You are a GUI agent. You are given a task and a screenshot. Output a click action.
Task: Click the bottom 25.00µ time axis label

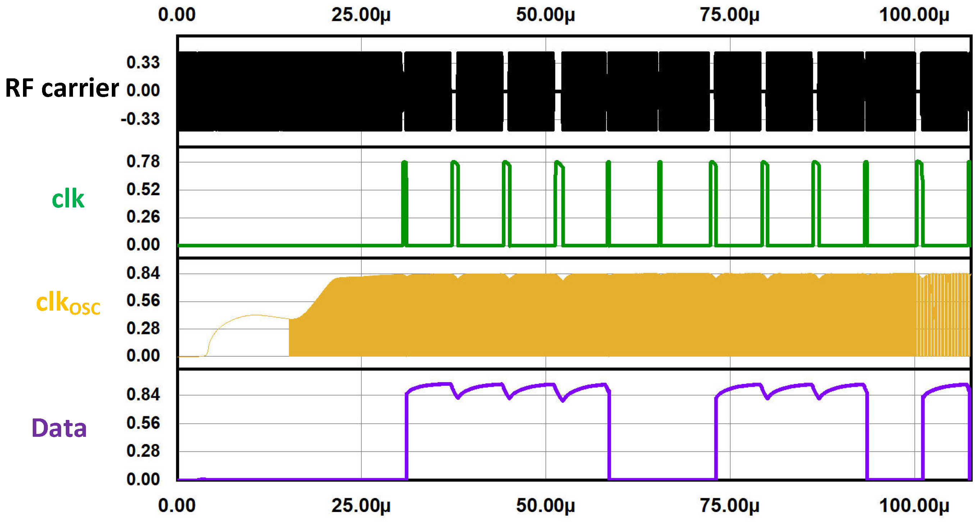361,505
